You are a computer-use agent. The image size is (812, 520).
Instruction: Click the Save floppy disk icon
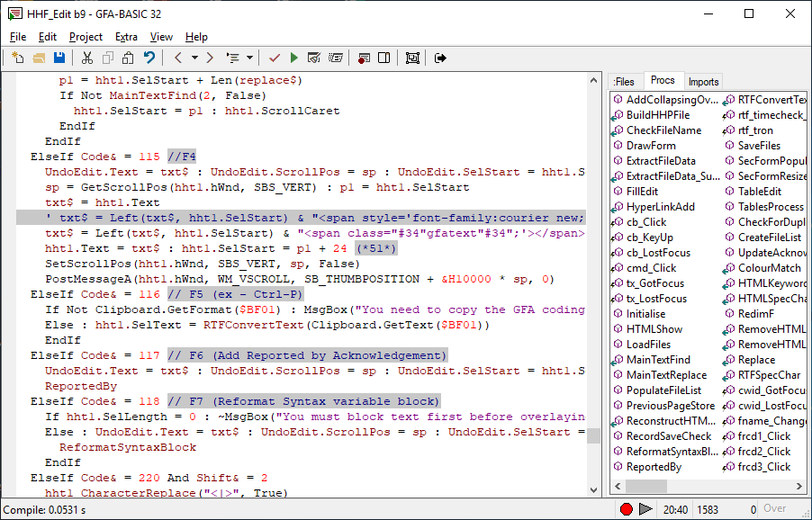[59, 58]
